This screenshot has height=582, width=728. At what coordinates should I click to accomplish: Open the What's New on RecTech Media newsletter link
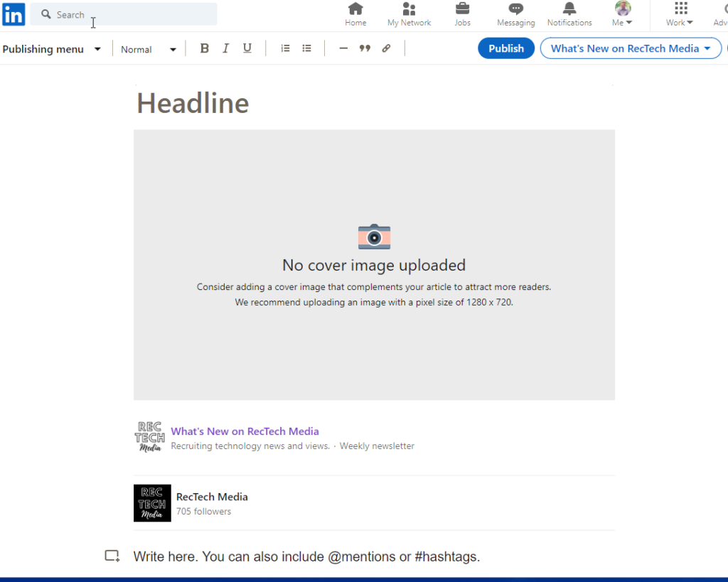click(x=245, y=431)
